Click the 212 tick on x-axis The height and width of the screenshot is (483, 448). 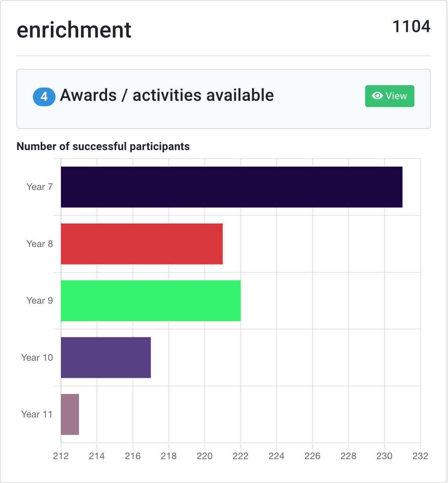point(61,456)
